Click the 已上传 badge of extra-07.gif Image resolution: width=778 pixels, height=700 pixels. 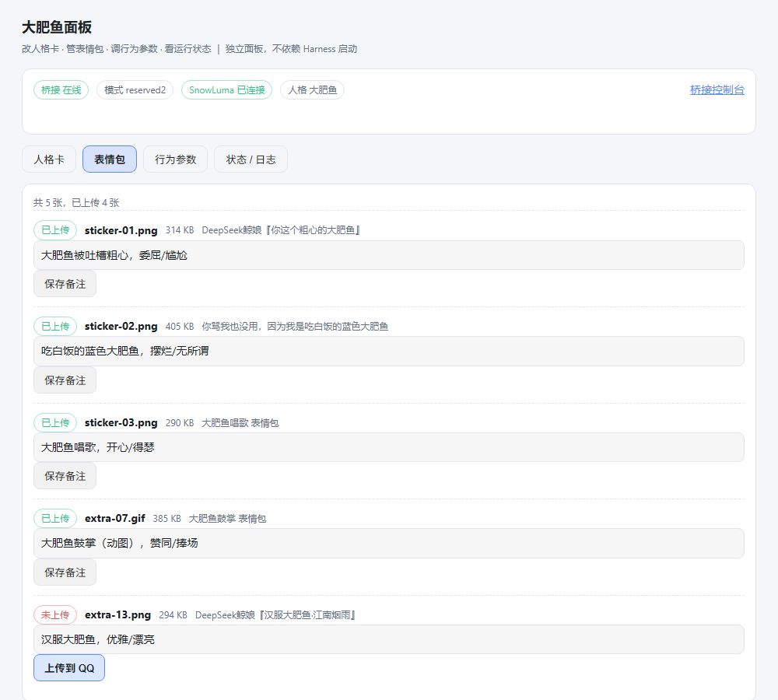(x=55, y=519)
